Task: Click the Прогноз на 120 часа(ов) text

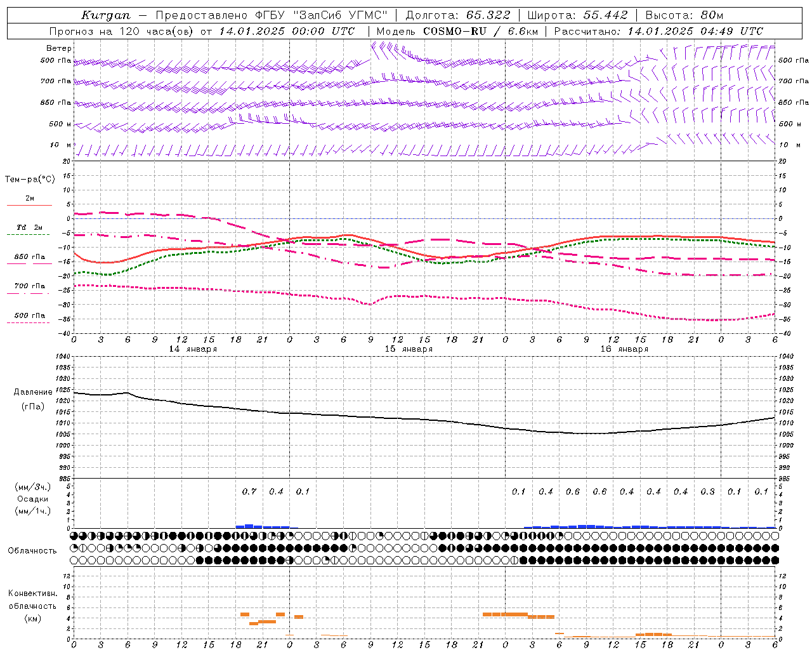Action: (121, 31)
